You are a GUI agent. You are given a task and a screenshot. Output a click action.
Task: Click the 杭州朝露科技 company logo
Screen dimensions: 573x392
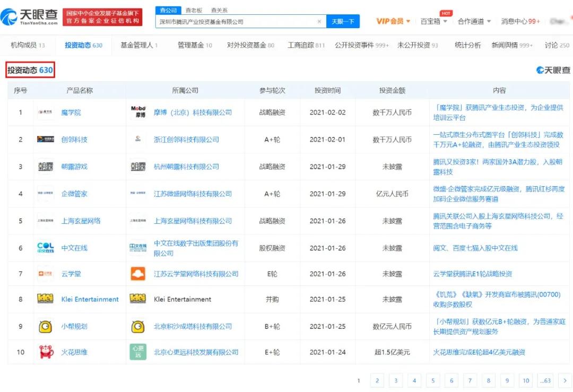click(138, 167)
